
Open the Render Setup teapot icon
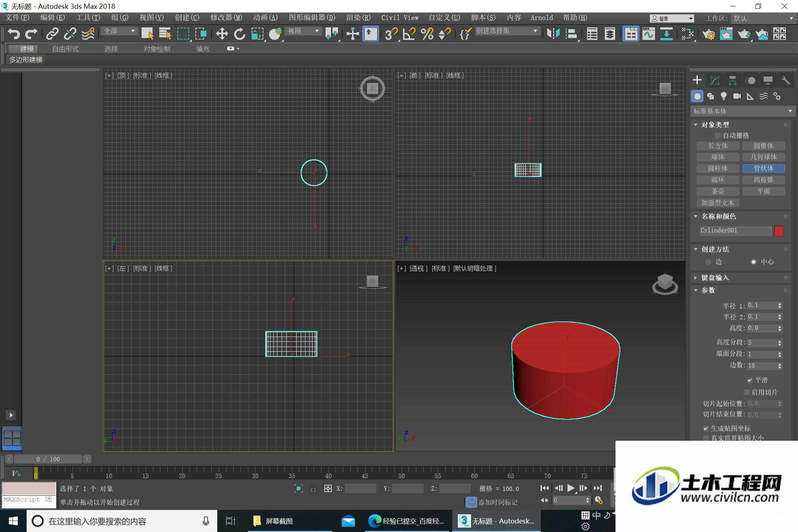pos(709,34)
